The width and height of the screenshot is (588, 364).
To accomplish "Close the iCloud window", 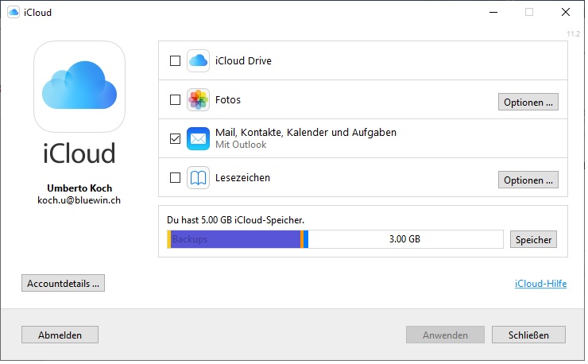I will click(x=566, y=12).
